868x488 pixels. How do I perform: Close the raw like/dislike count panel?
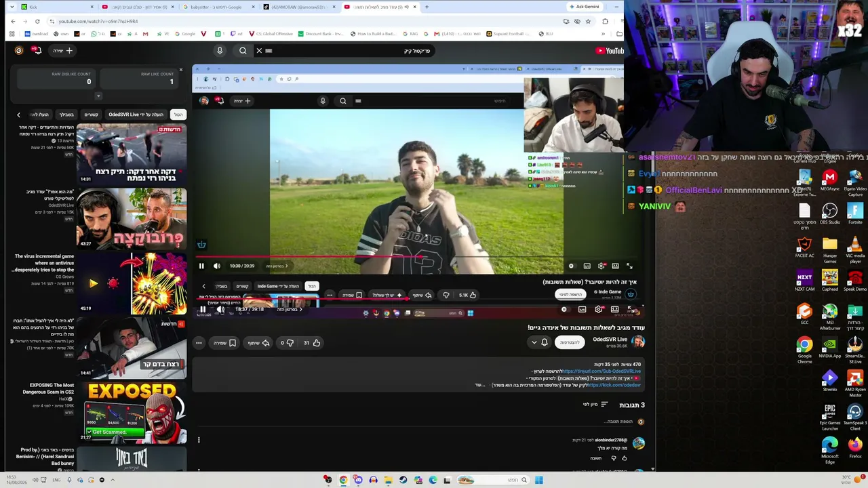click(x=180, y=70)
